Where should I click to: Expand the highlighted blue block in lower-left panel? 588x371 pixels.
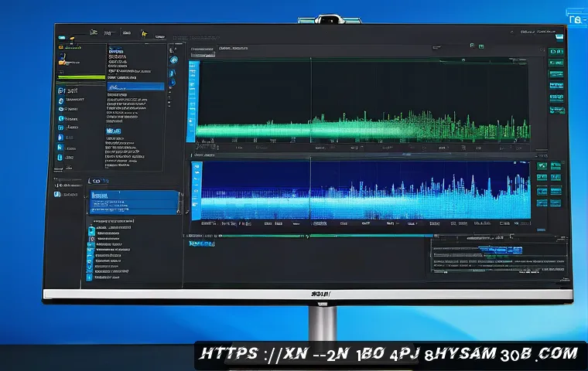(x=133, y=203)
